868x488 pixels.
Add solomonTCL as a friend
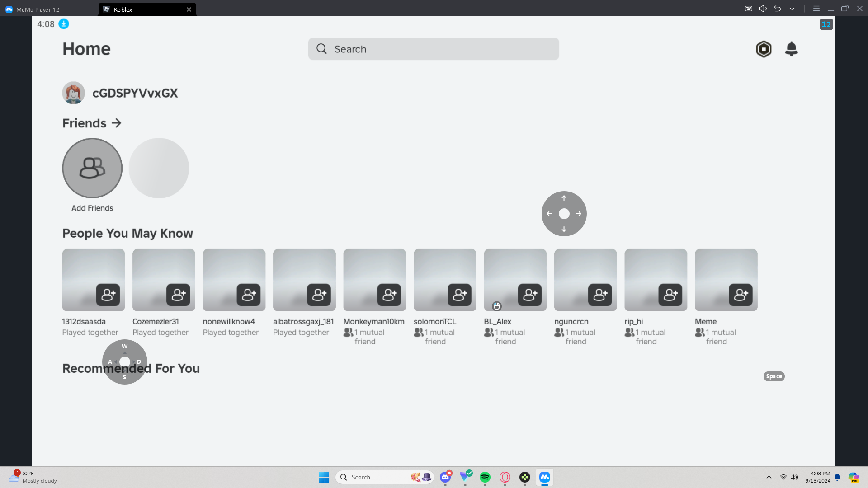click(x=459, y=295)
